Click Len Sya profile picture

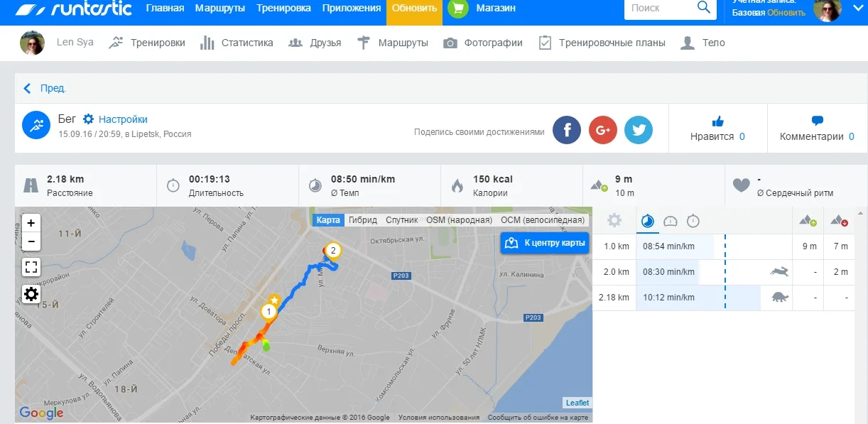[32, 43]
